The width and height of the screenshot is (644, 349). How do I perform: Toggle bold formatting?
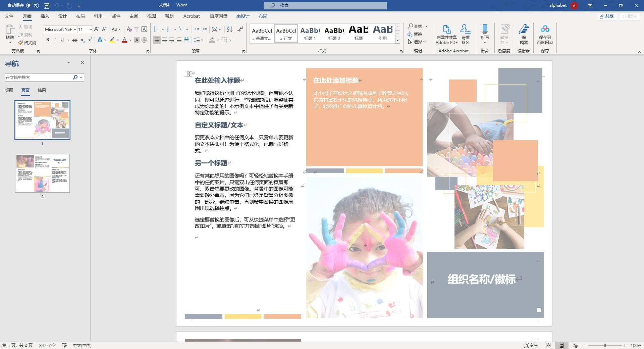pyautogui.click(x=47, y=40)
